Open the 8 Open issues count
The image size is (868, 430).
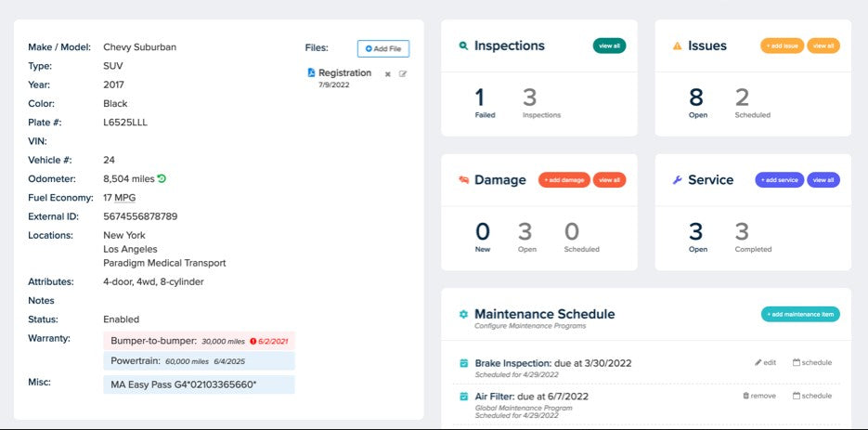tap(697, 99)
